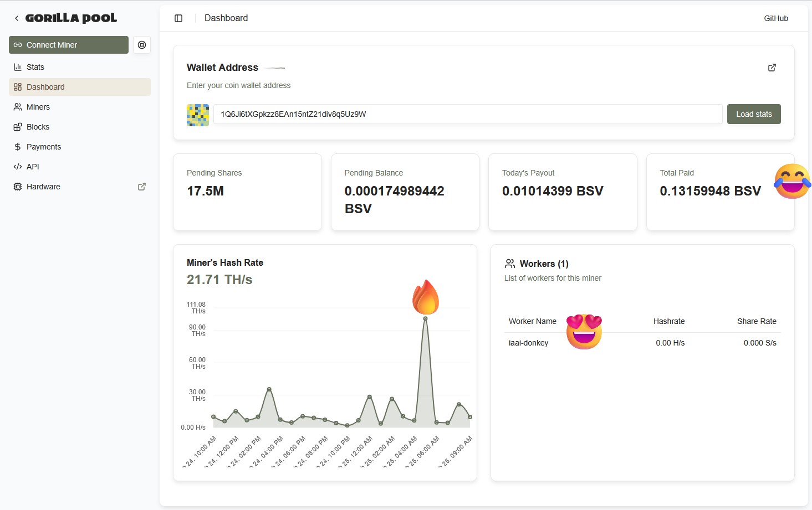Open wallet address in external explorer icon
Screen dimensions: 812x510
772,68
